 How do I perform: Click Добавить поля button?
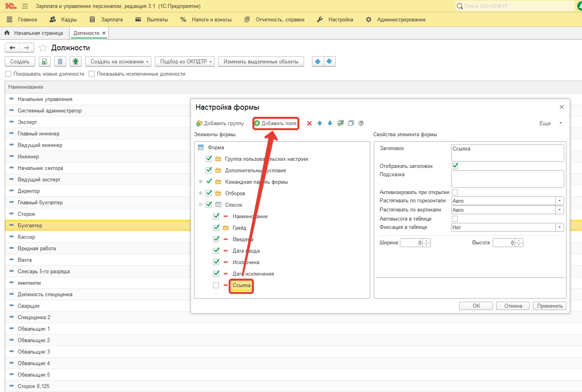click(276, 124)
